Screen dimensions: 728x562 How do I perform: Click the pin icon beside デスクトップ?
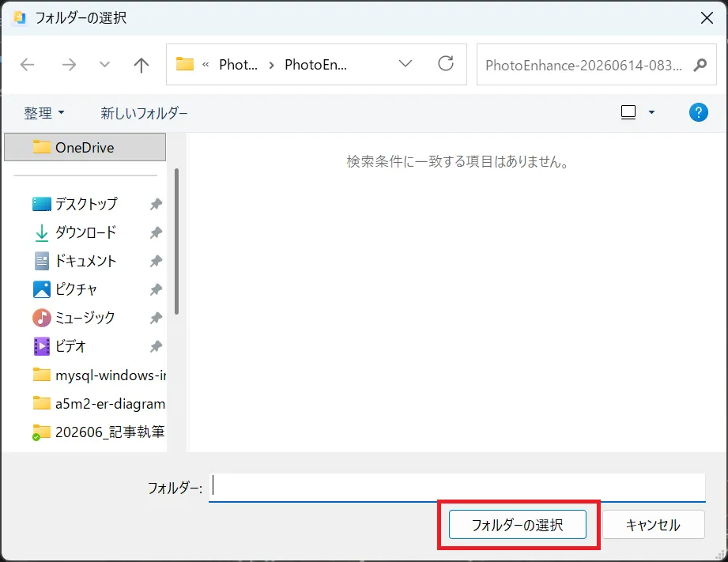click(x=156, y=204)
